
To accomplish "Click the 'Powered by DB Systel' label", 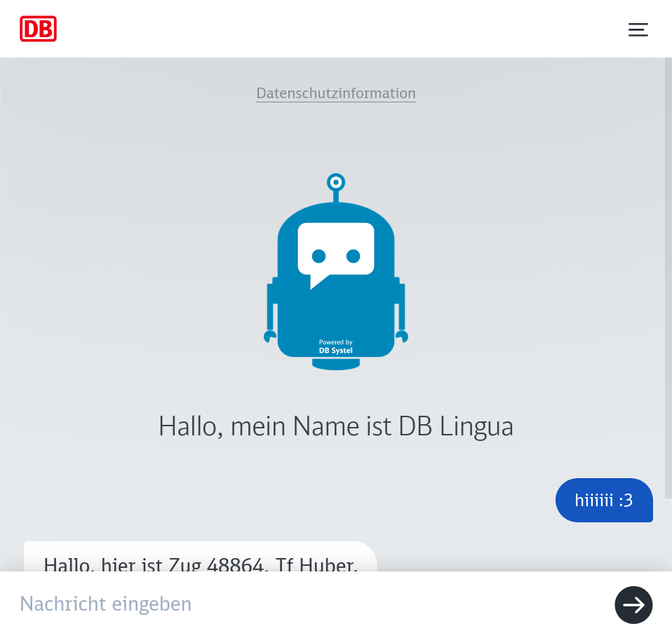I will point(336,346).
